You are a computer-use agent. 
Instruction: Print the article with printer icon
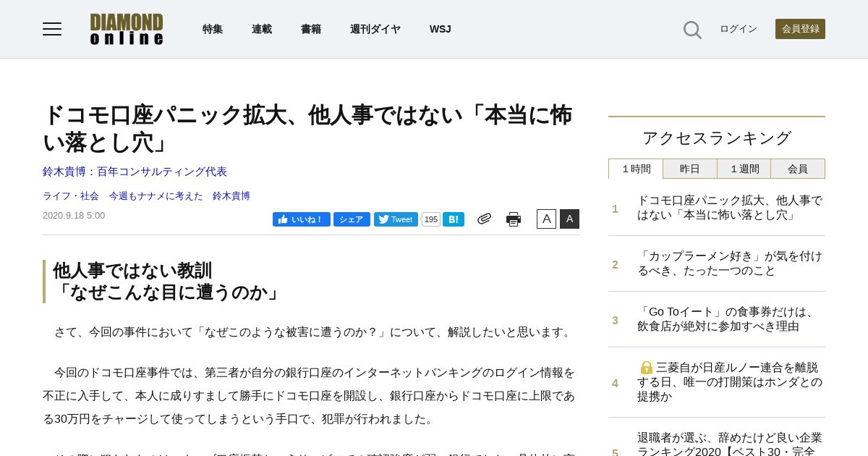tap(514, 219)
